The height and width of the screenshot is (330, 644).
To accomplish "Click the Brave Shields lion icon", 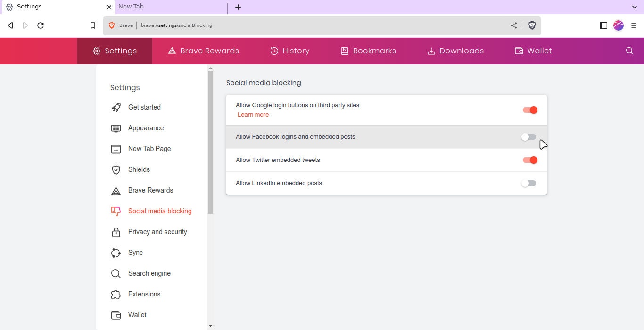I will tap(532, 25).
